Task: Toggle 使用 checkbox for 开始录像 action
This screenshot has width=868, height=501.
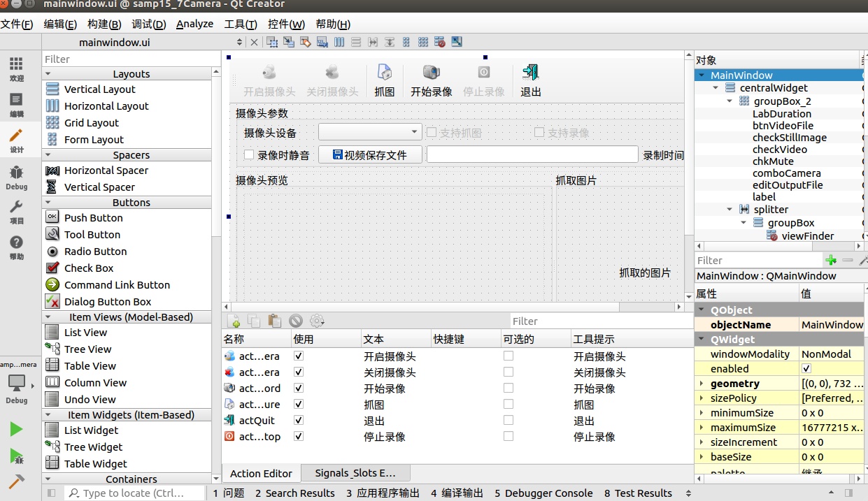Action: (299, 388)
